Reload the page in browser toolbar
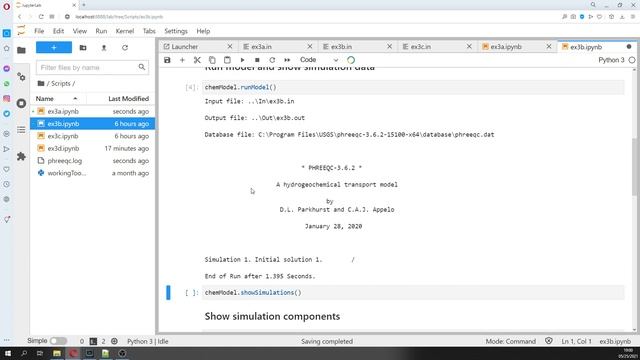 (41, 17)
